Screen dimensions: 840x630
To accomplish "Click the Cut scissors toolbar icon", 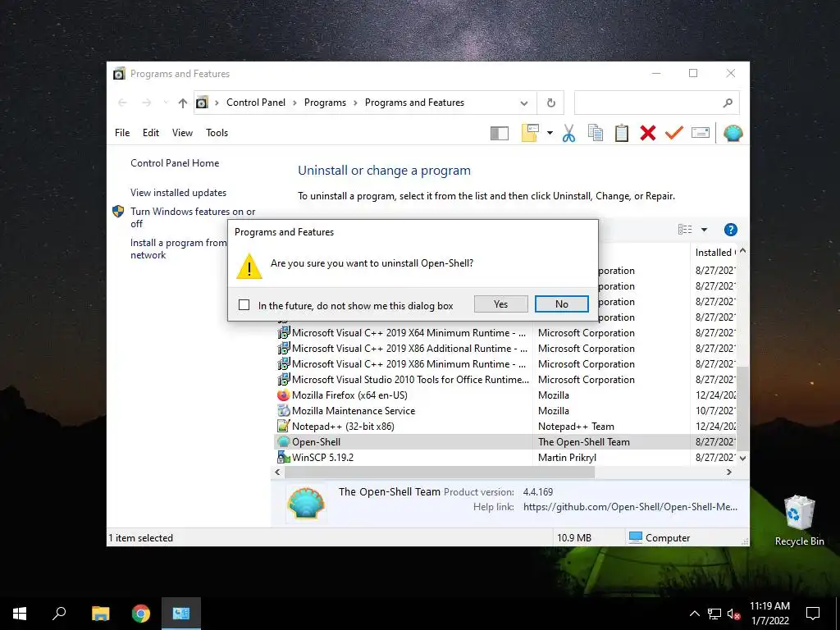I will click(568, 133).
